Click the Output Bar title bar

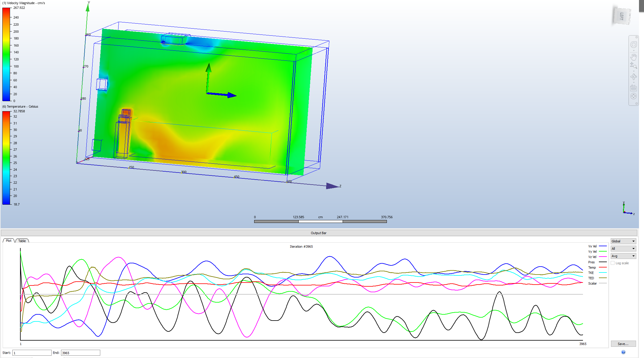click(x=319, y=233)
